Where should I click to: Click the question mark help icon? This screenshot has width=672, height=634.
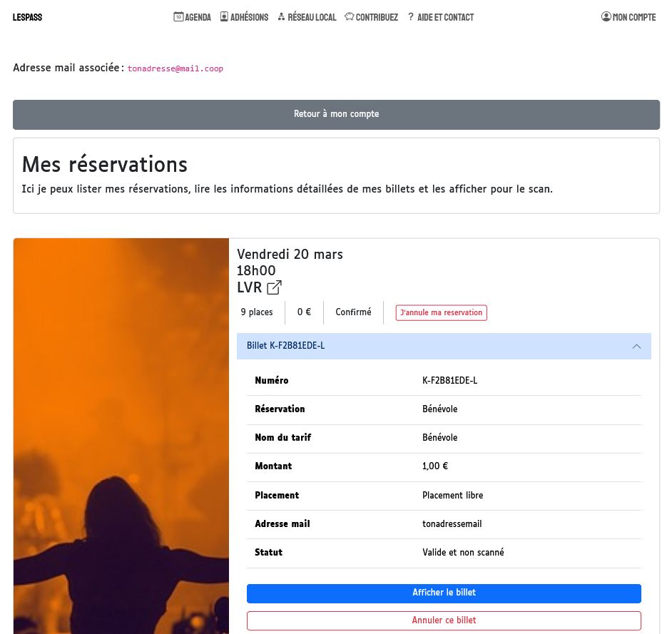click(x=411, y=16)
